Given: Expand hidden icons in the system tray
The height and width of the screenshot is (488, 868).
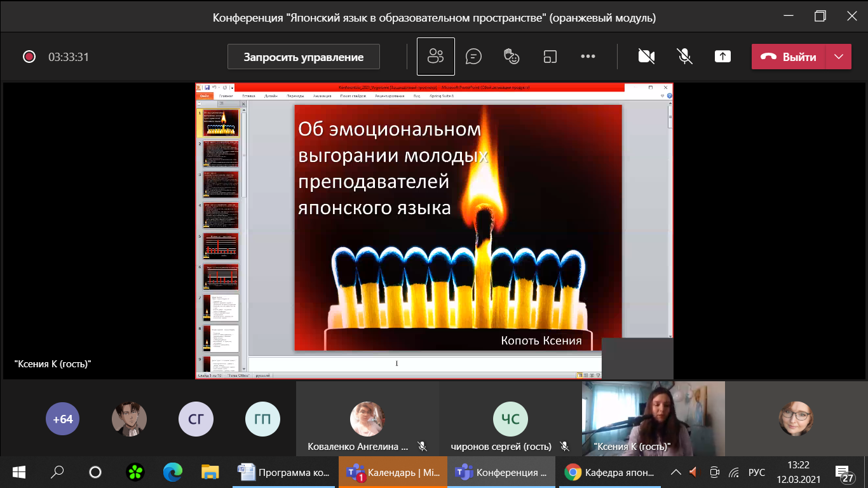Looking at the screenshot, I should [676, 472].
